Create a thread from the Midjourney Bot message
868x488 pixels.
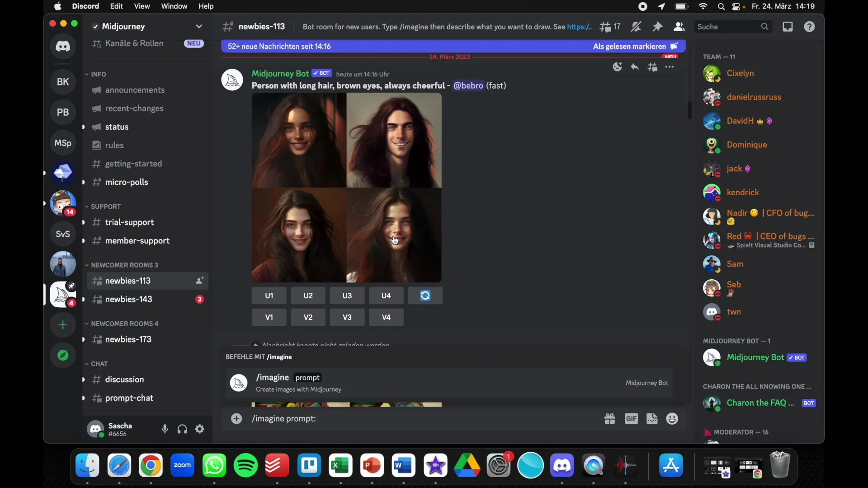pos(653,67)
